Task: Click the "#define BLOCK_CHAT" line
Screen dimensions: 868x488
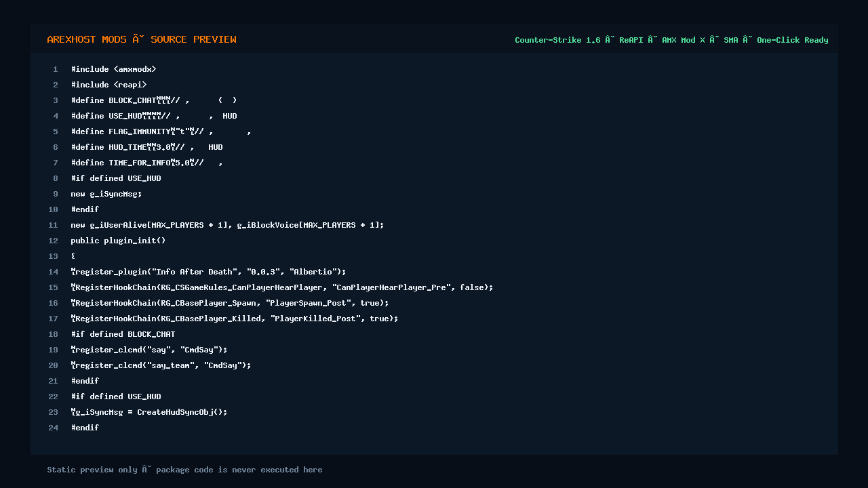Action: (154, 100)
